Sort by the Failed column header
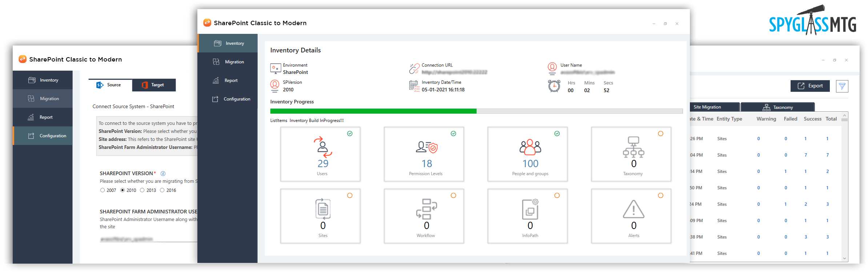This screenshot has height=272, width=868. pos(790,119)
